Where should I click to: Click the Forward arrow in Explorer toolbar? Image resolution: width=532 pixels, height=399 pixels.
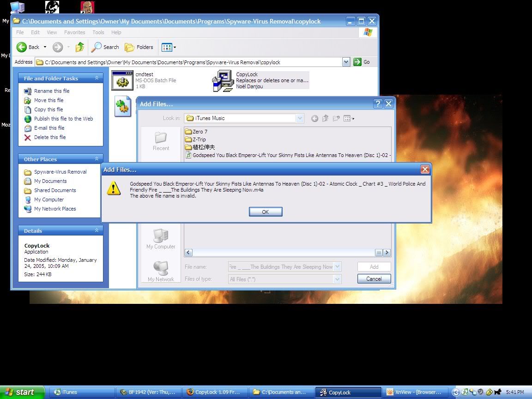58,47
